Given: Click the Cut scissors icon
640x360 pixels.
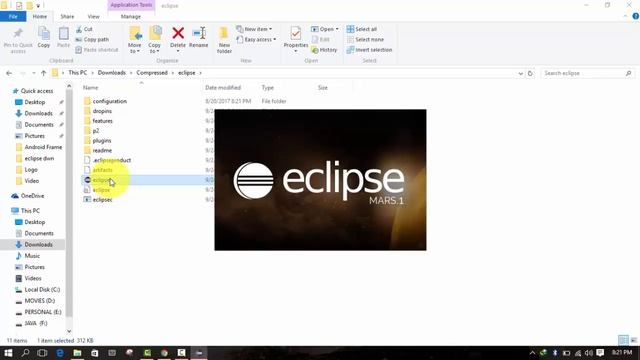Looking at the screenshot, I should (x=79, y=29).
